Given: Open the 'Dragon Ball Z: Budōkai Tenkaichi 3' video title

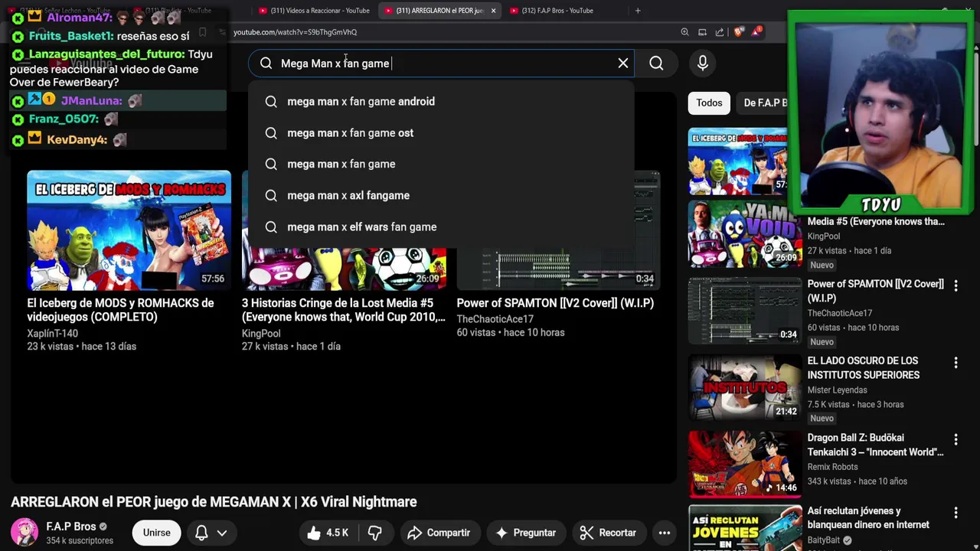Looking at the screenshot, I should [876, 445].
